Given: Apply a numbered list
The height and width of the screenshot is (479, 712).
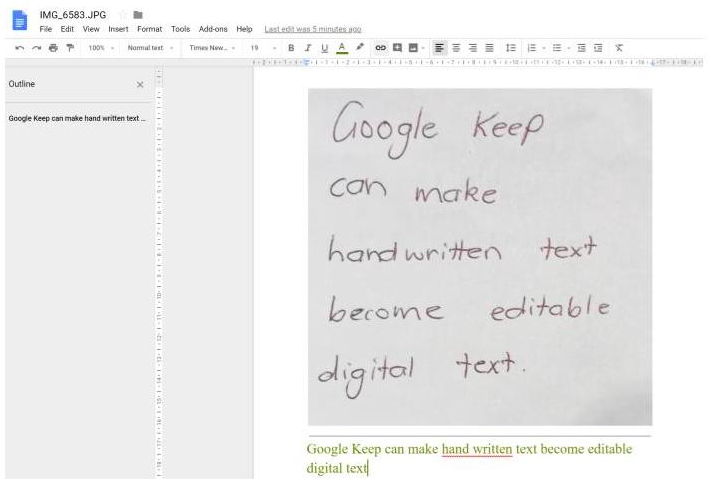Looking at the screenshot, I should pos(531,48).
